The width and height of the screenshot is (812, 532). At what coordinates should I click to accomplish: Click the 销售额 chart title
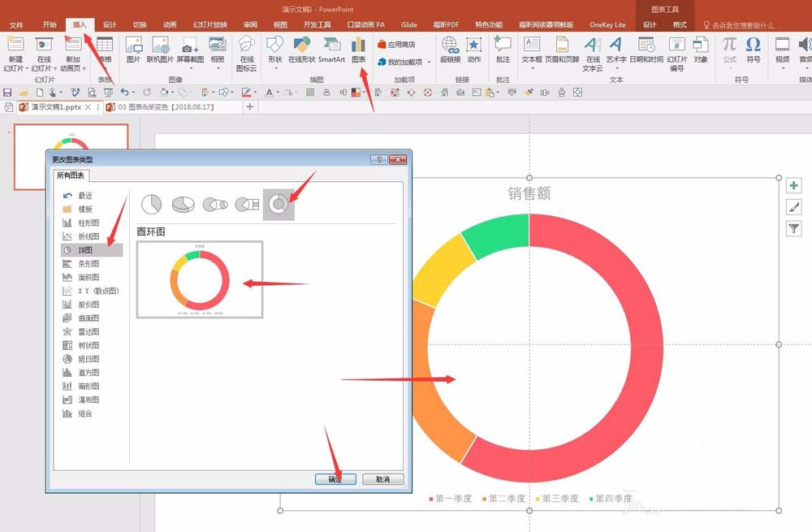pos(529,194)
